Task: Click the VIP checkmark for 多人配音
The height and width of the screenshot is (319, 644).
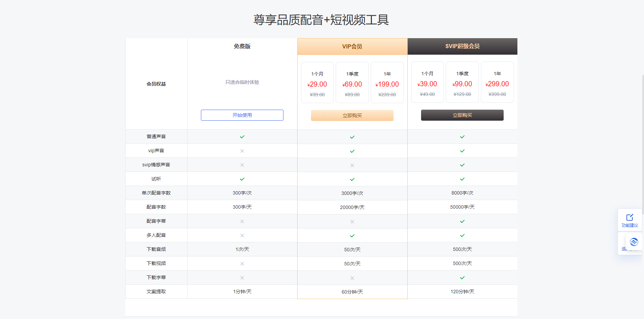Action: click(x=352, y=235)
